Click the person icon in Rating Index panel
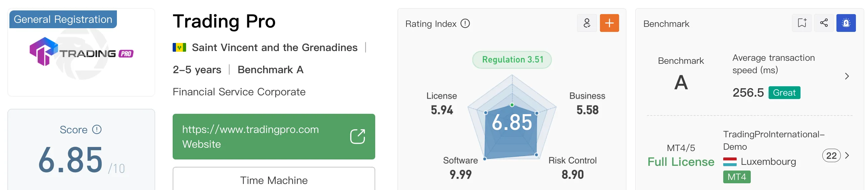The width and height of the screenshot is (868, 190). coord(587,23)
